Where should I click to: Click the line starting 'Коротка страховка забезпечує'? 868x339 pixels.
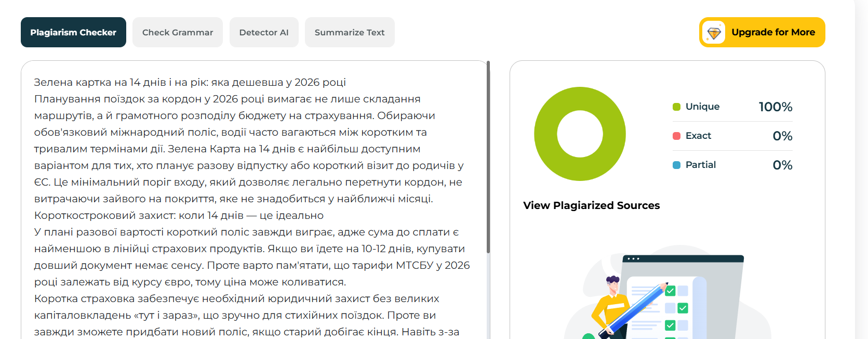237,298
